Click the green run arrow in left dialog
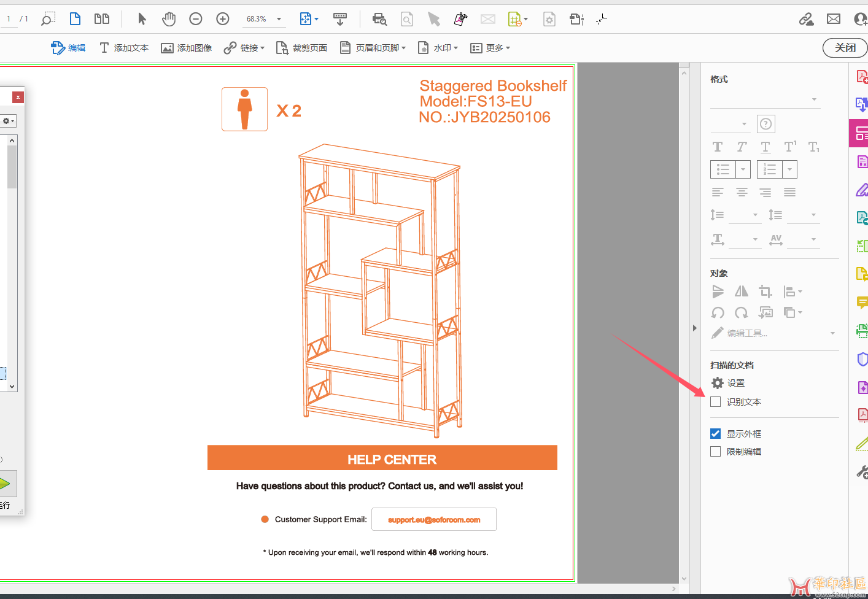The image size is (868, 599). point(6,484)
